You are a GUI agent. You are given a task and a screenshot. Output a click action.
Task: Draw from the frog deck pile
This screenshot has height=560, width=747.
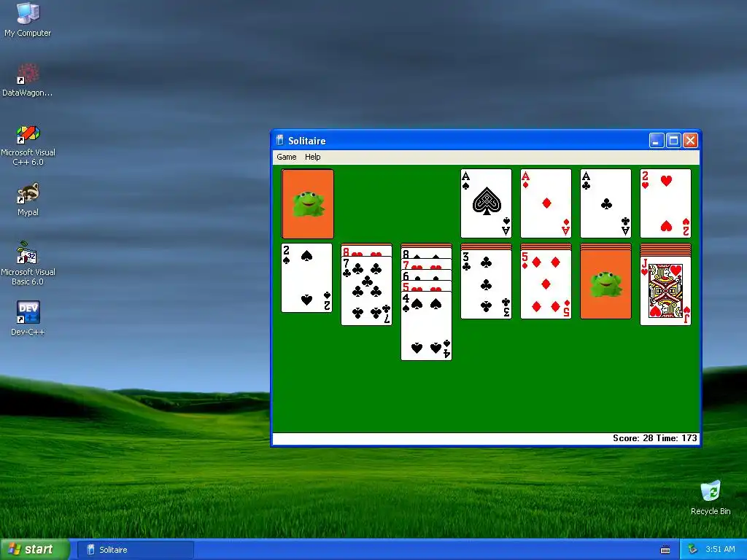click(307, 203)
